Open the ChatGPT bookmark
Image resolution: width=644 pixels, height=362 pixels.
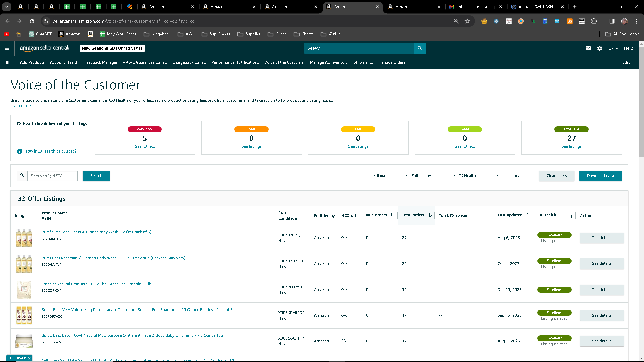click(40, 34)
